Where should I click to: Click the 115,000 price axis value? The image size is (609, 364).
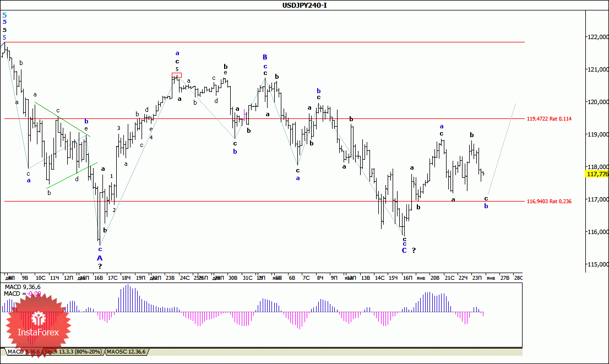(x=599, y=264)
